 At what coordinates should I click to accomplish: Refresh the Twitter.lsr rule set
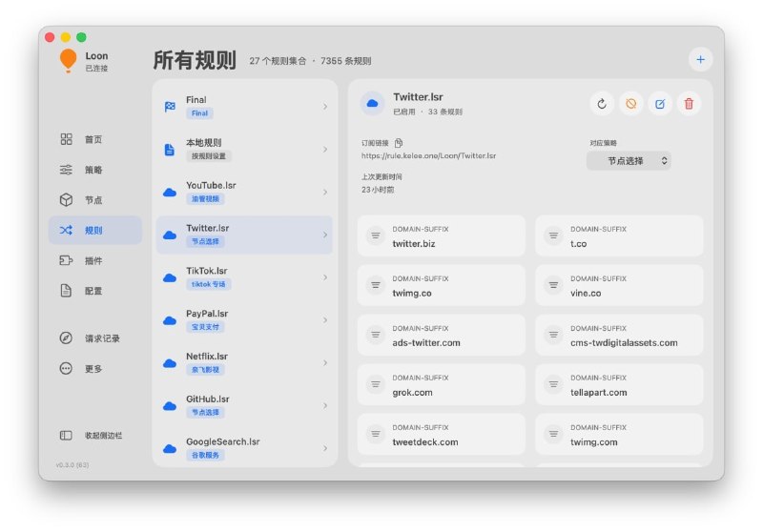(602, 104)
